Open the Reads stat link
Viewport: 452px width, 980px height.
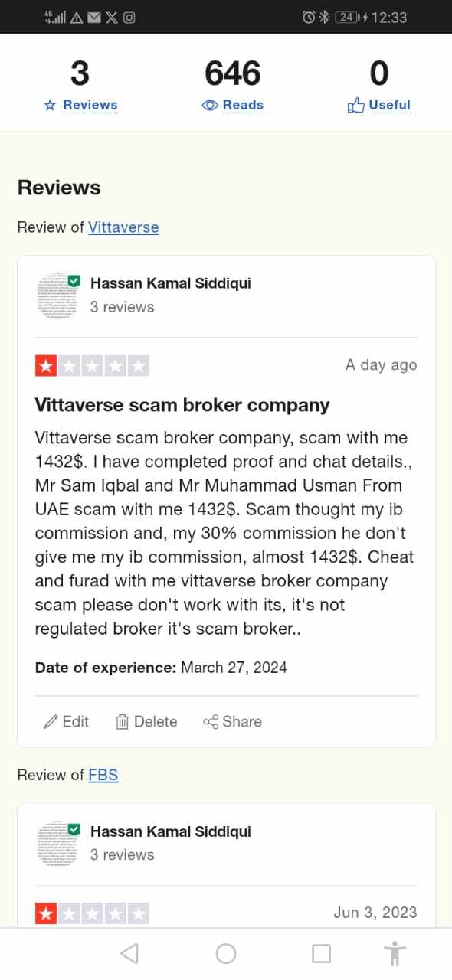(243, 105)
